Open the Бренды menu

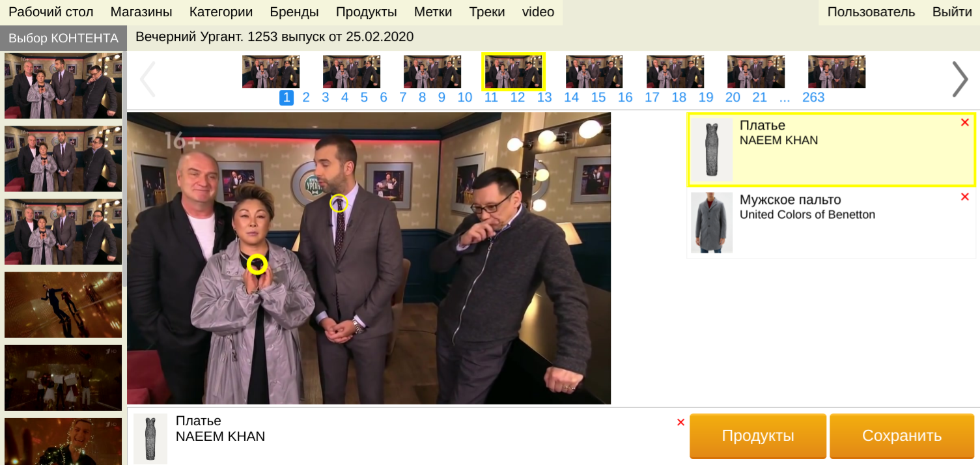coord(294,12)
